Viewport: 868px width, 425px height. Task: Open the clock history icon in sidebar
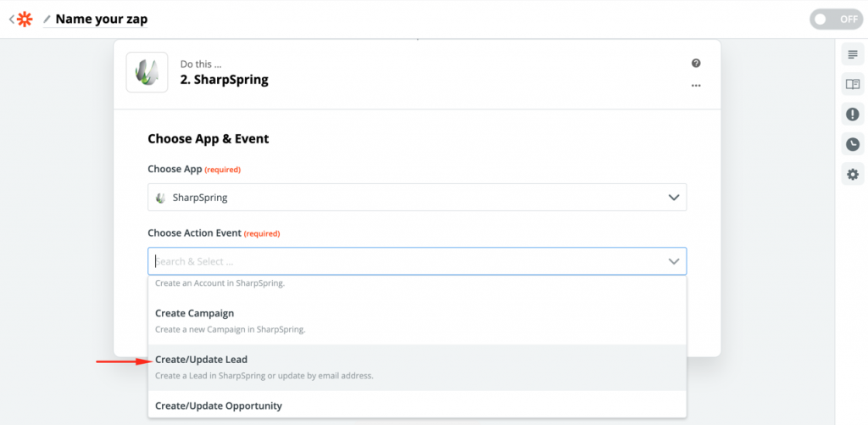tap(852, 144)
